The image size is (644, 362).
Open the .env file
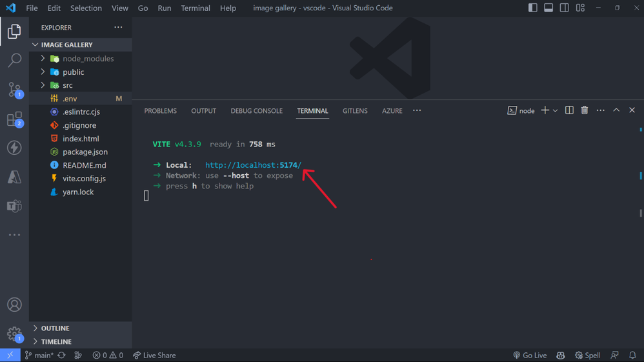81,99
